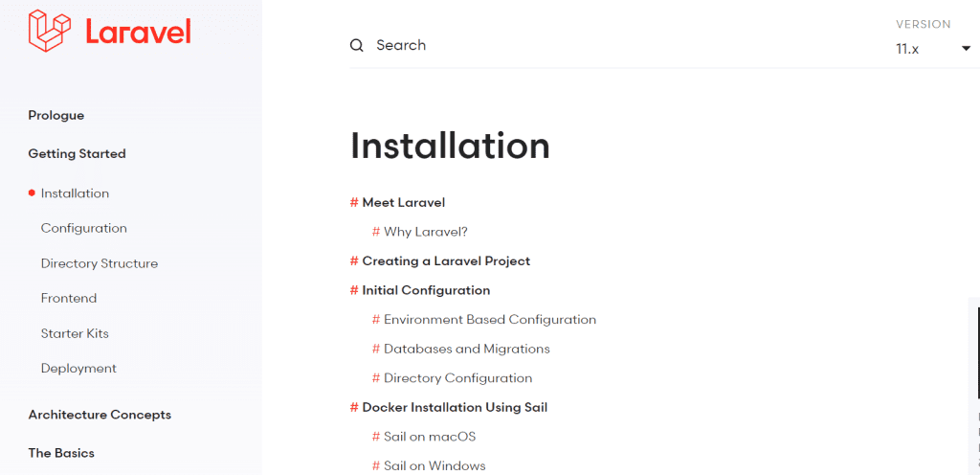
Task: Open the Sail on macOS link
Action: point(430,437)
